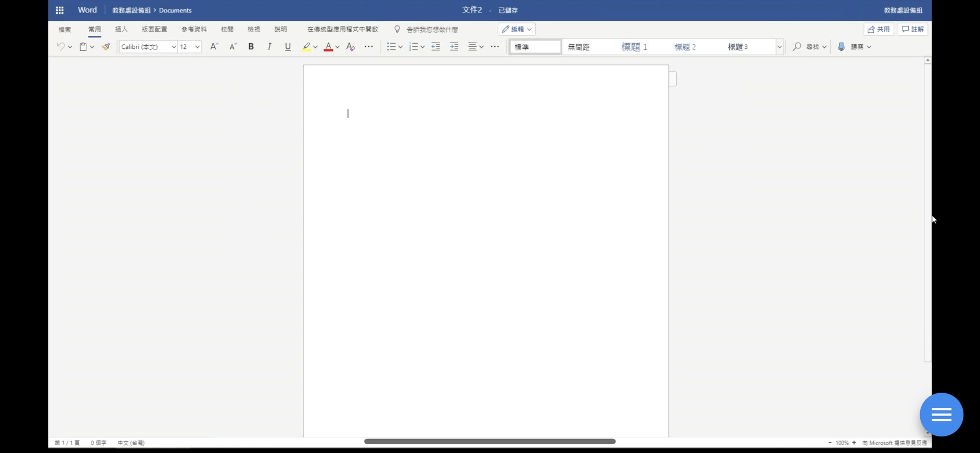
Task: Expand the 聽寫 Dictate dropdown arrow
Action: 869,47
